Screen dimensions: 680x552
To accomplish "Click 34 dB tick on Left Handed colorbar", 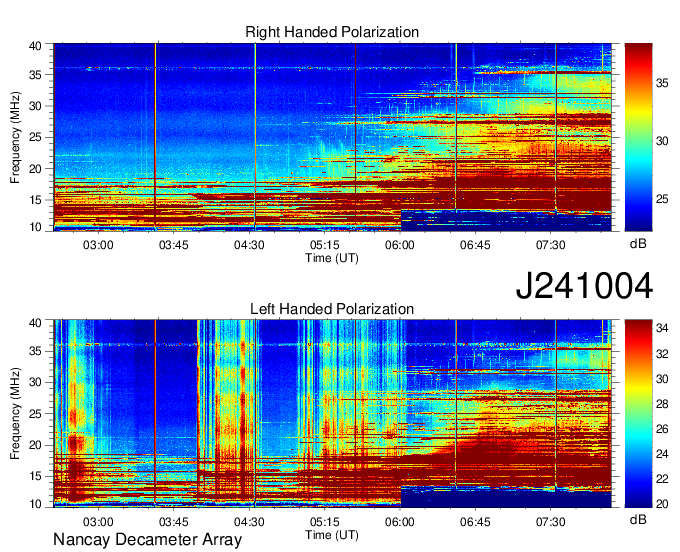I will (x=662, y=329).
